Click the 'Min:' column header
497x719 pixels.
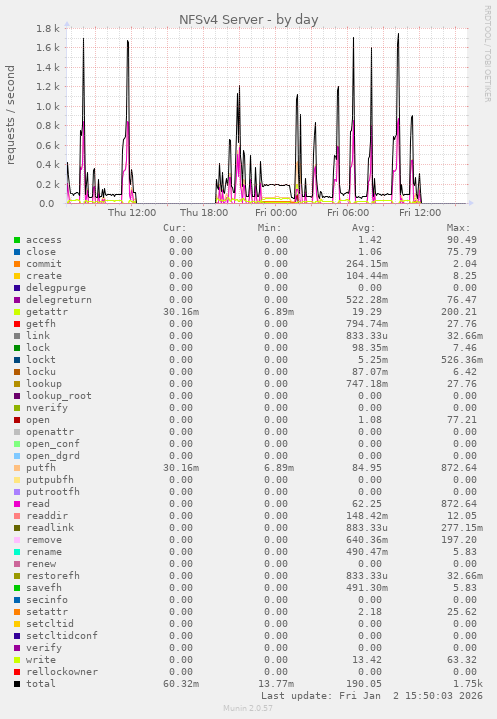270,228
